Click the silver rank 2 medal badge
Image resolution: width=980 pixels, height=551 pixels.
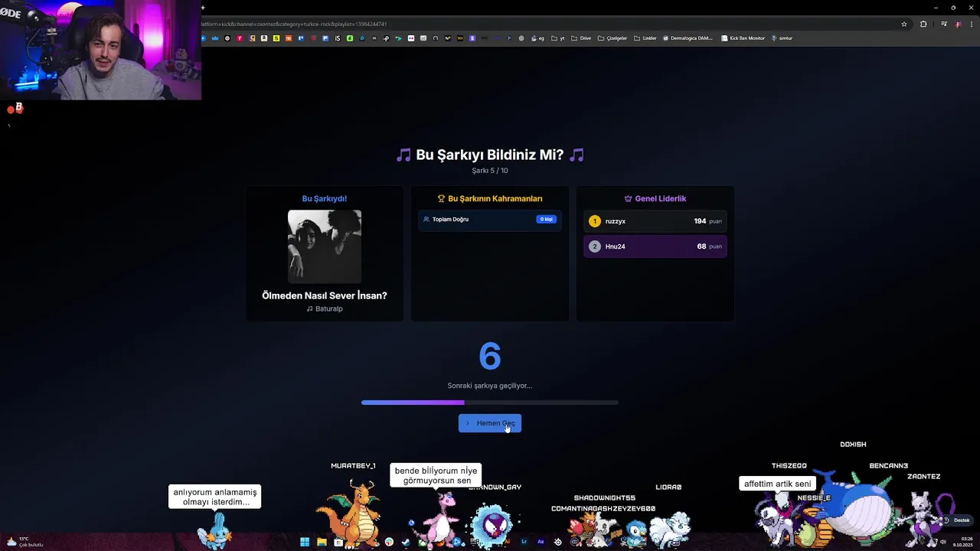tap(595, 246)
